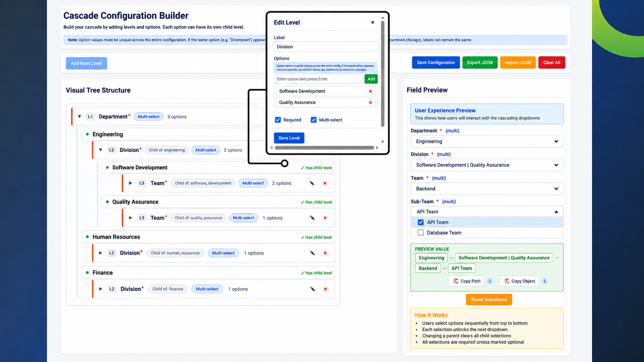
Task: Click the Label field containing Division
Action: point(326,47)
